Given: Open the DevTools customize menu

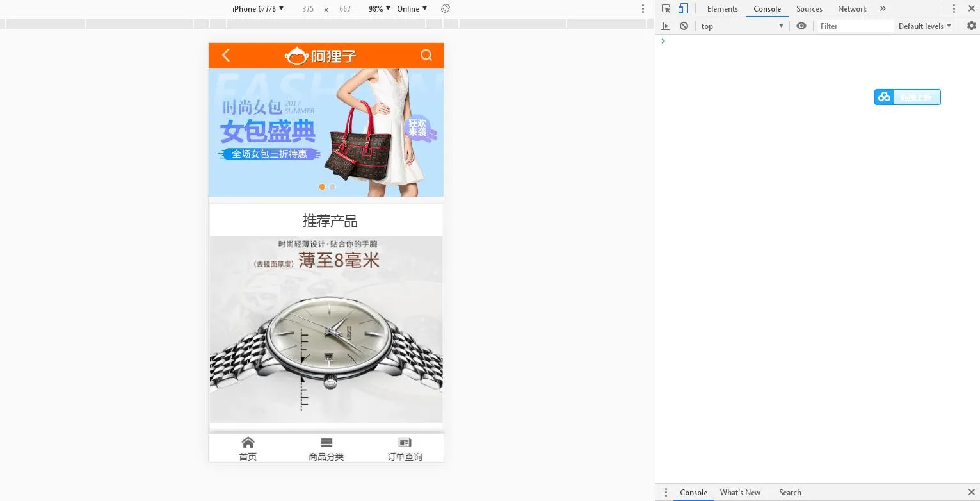Looking at the screenshot, I should coord(954,9).
